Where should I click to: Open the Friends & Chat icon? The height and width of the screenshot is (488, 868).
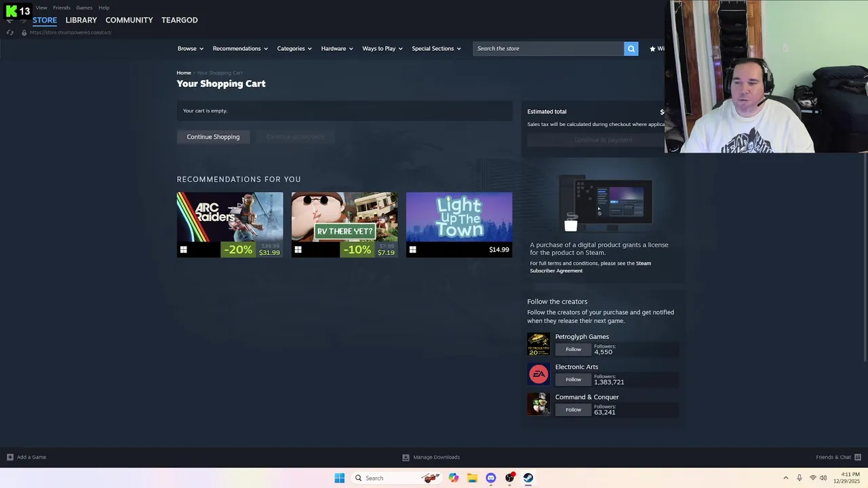858,457
